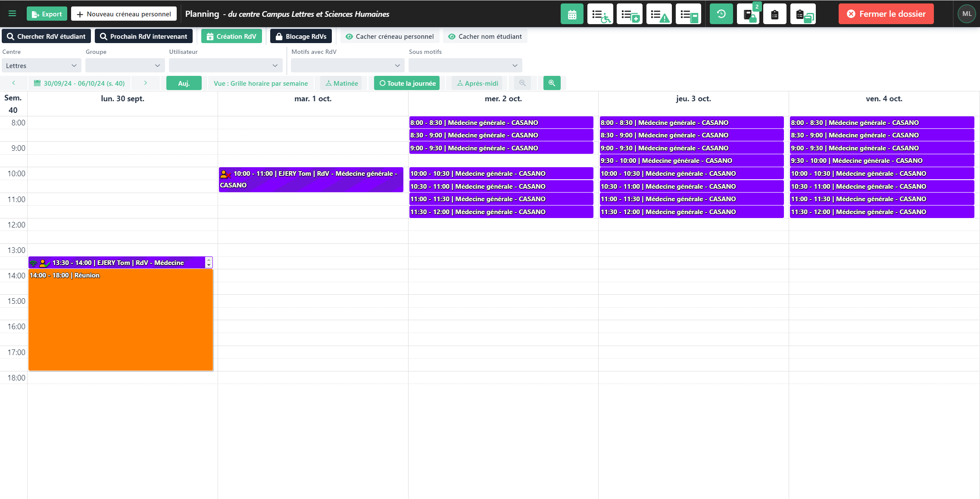The height and width of the screenshot is (499, 980).
Task: Click the zoom in magnifier button
Action: pos(552,83)
